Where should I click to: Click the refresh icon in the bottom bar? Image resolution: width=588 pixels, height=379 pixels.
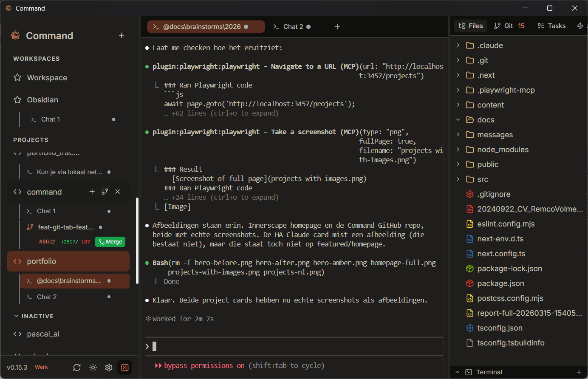[x=77, y=368]
